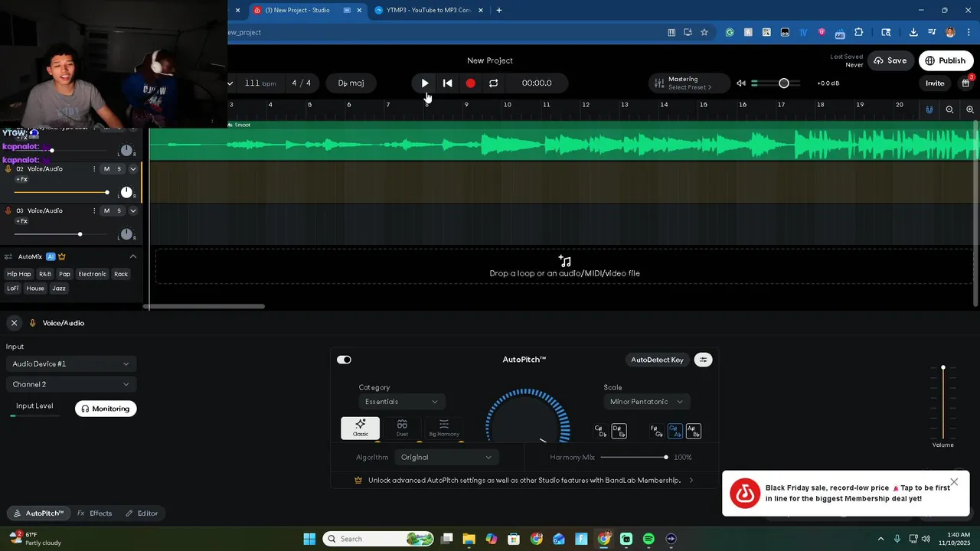The height and width of the screenshot is (551, 980).
Task: Open Chrome extensions puzzle icon
Action: click(858, 32)
